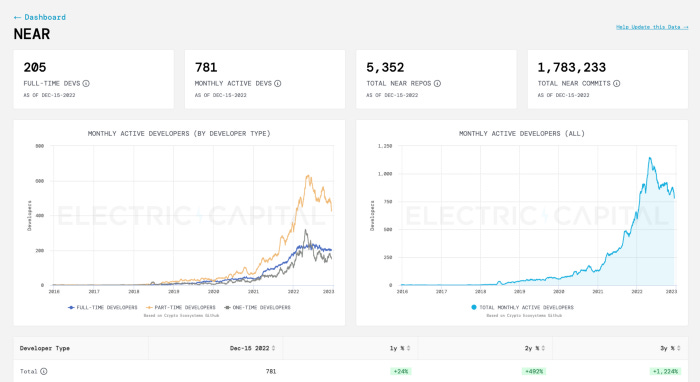Select the +492% two-year change badge
The height and width of the screenshot is (382, 700).
tap(534, 371)
